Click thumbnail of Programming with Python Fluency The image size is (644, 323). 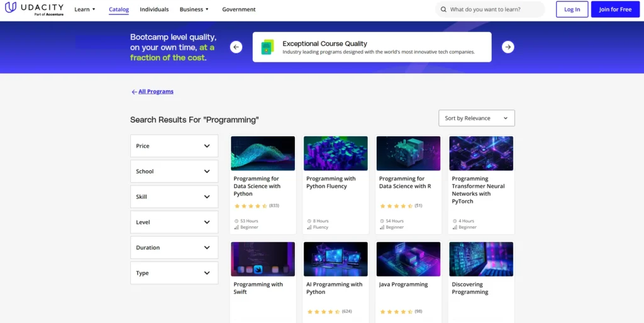point(336,153)
